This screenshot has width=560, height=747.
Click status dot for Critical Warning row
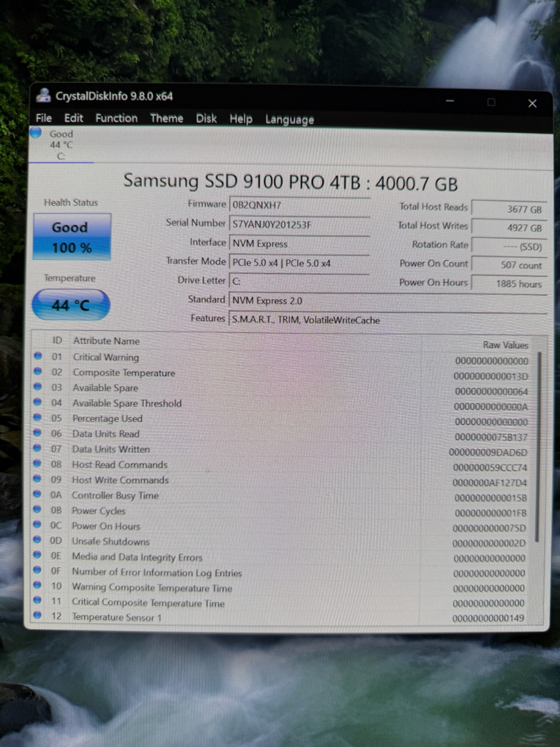point(38,356)
